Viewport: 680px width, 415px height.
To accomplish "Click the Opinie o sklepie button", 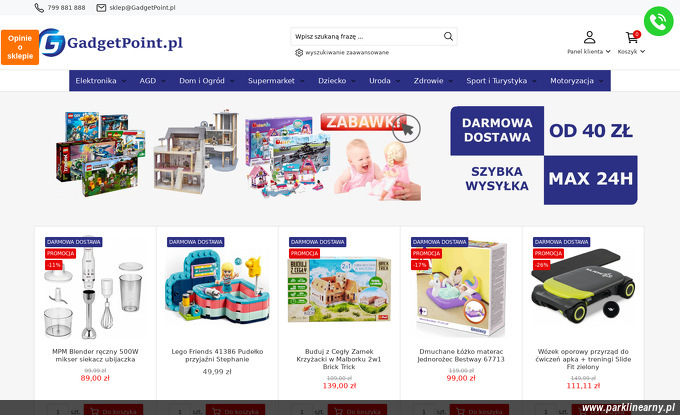I will [x=20, y=47].
